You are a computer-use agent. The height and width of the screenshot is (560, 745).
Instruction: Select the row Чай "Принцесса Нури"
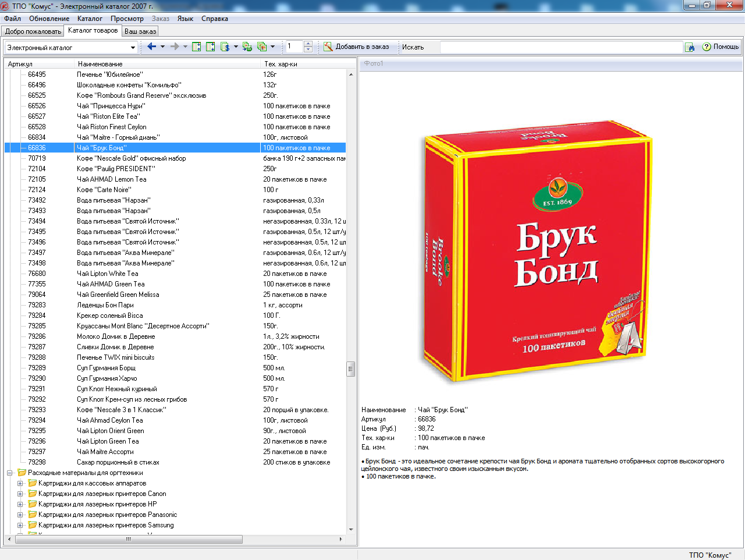175,106
